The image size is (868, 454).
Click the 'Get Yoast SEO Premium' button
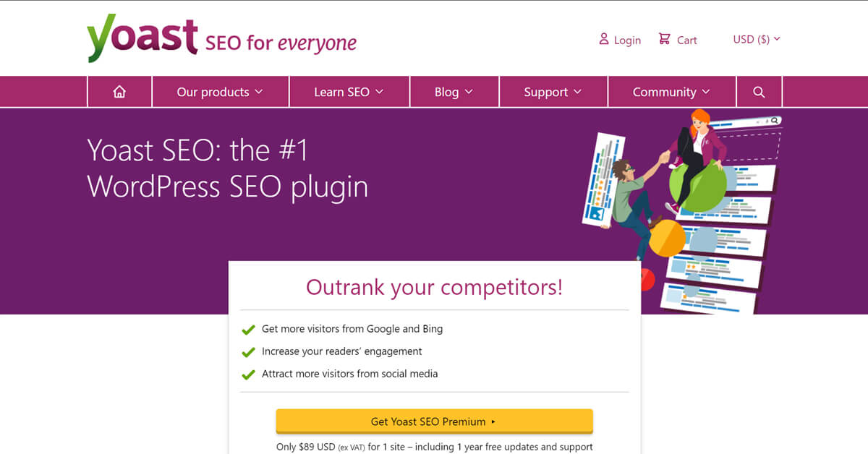pos(434,421)
